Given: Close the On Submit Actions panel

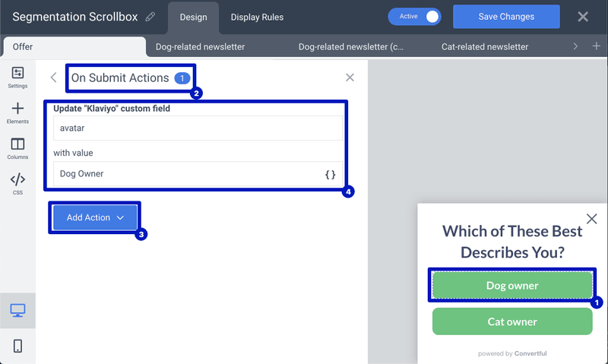Looking at the screenshot, I should click(350, 78).
